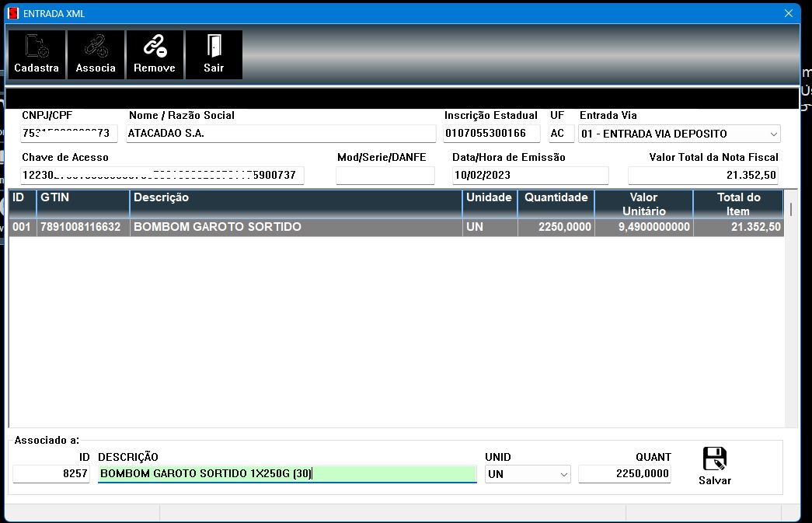Open the Entrada Via dropdown
The width and height of the screenshot is (812, 523).
(x=773, y=134)
